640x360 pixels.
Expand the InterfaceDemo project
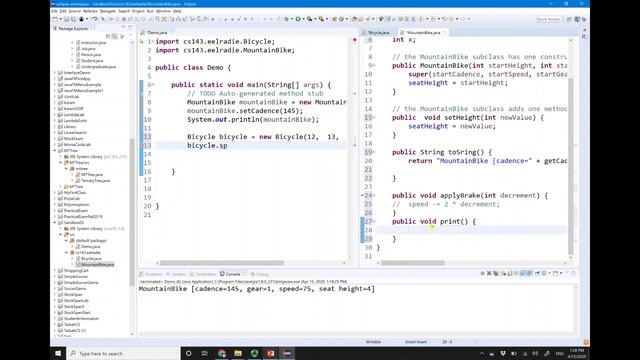(x=55, y=73)
